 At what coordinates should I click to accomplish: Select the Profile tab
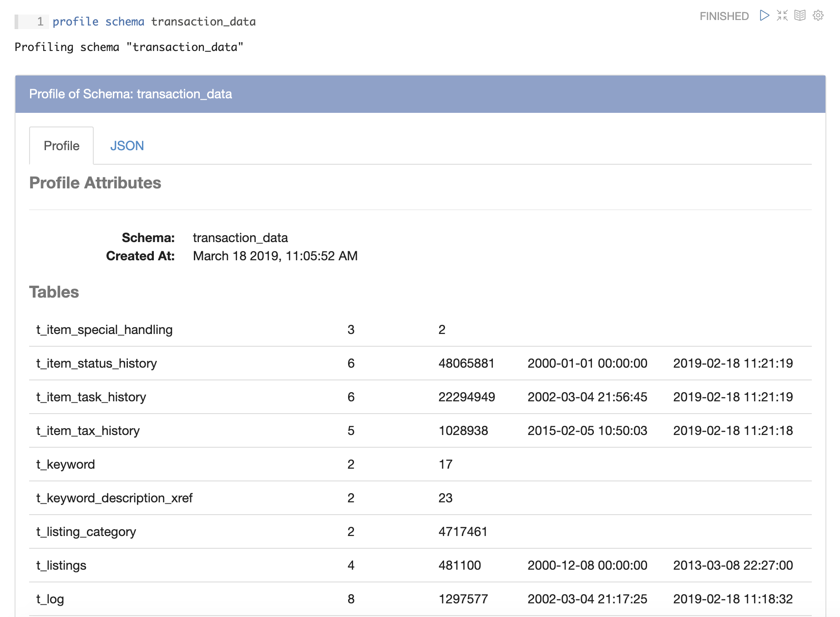point(61,146)
